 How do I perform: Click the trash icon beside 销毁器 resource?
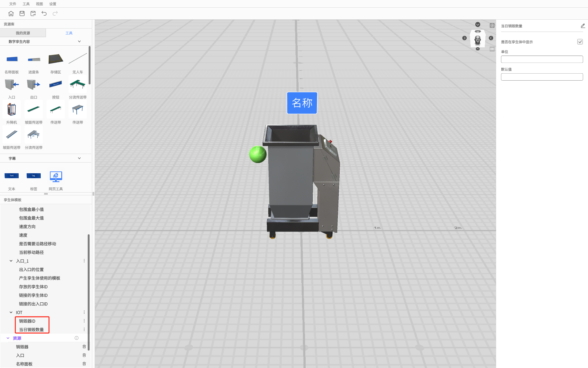tap(84, 347)
